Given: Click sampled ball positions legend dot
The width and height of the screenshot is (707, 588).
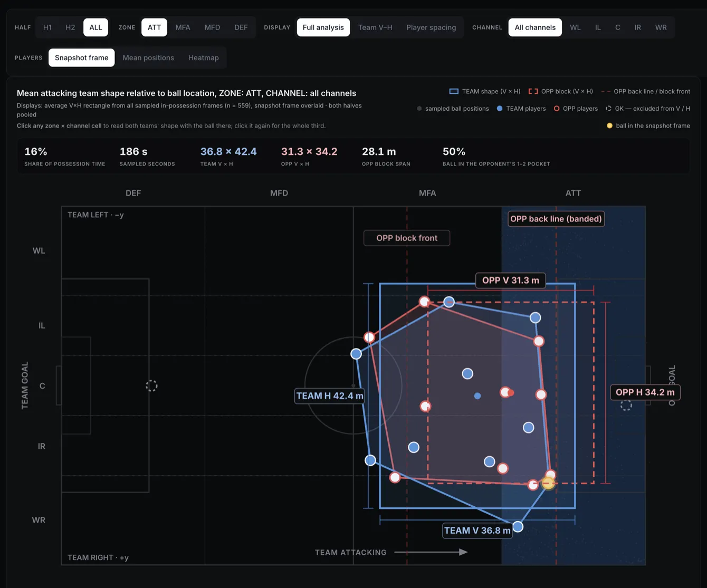Looking at the screenshot, I should (x=419, y=109).
